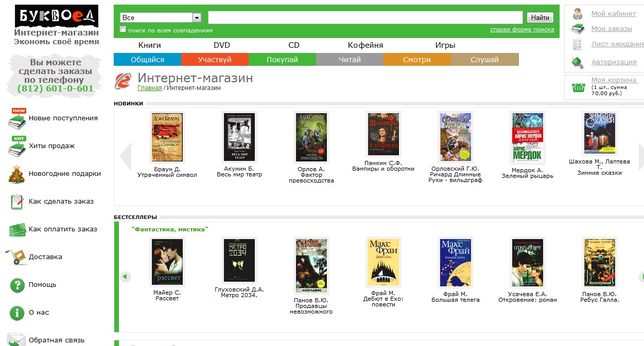644x346 pixels.
Task: Open Зеленый рыцарь book cover
Action: (x=528, y=138)
